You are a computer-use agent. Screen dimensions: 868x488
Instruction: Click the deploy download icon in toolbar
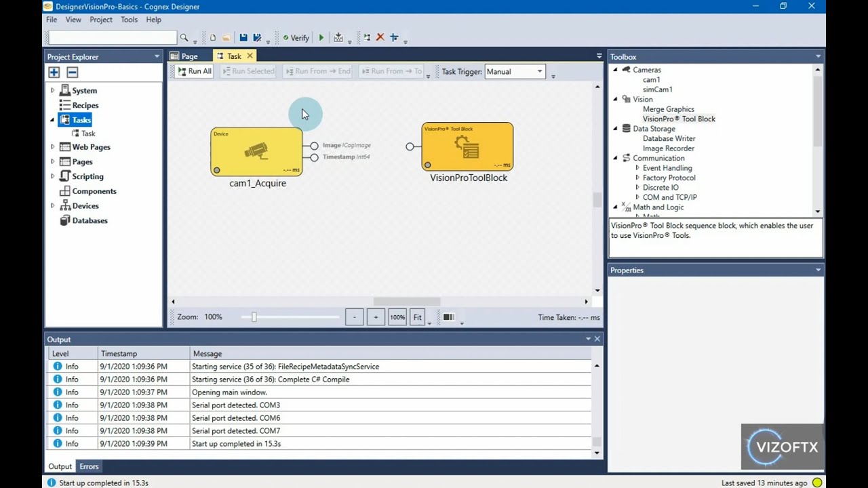click(338, 38)
